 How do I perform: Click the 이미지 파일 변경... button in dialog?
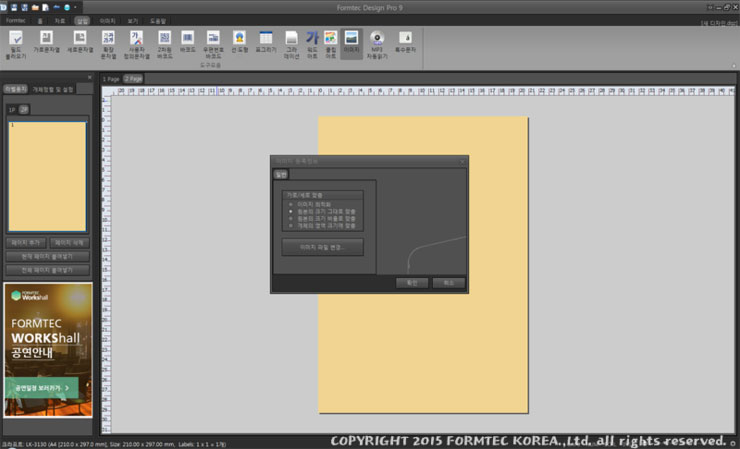pos(323,247)
